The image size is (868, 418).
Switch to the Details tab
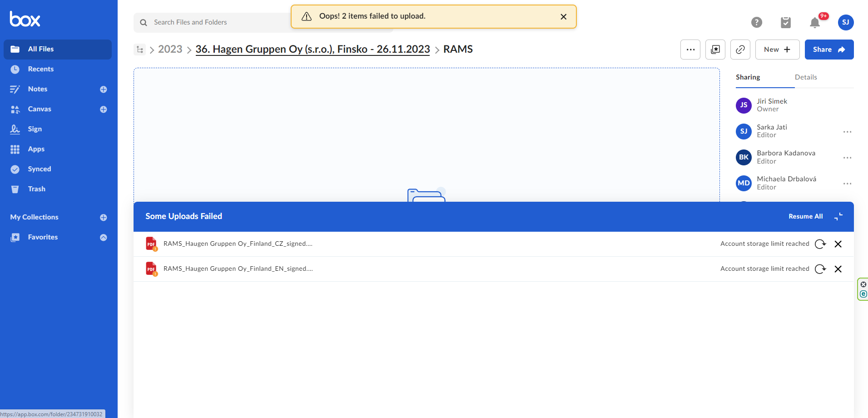coord(806,77)
